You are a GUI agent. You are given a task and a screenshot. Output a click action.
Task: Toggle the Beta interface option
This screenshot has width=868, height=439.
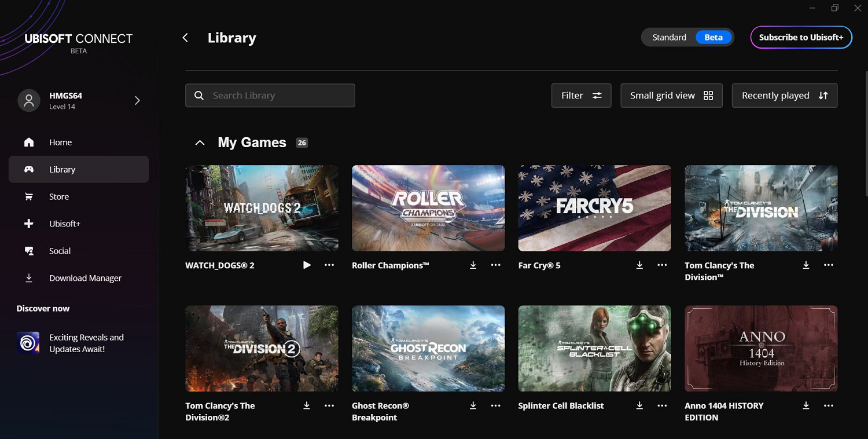713,36
